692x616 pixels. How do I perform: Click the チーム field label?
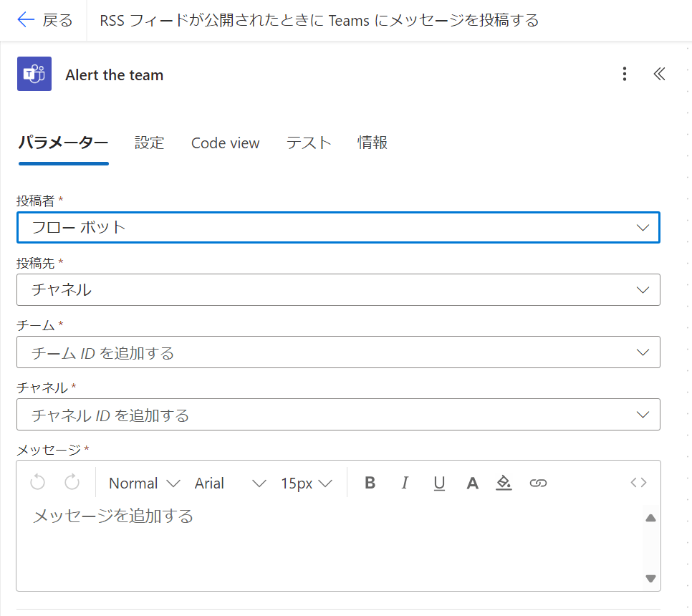(x=35, y=325)
